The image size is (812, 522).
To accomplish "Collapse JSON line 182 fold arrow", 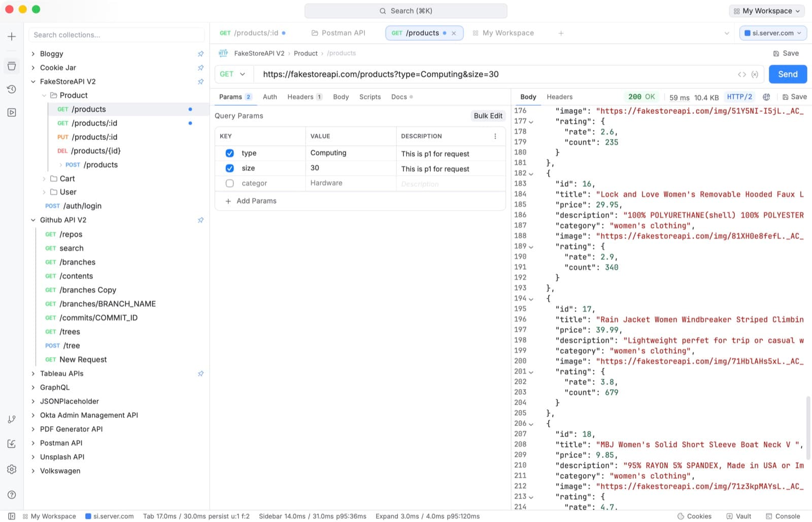I will 531,174.
